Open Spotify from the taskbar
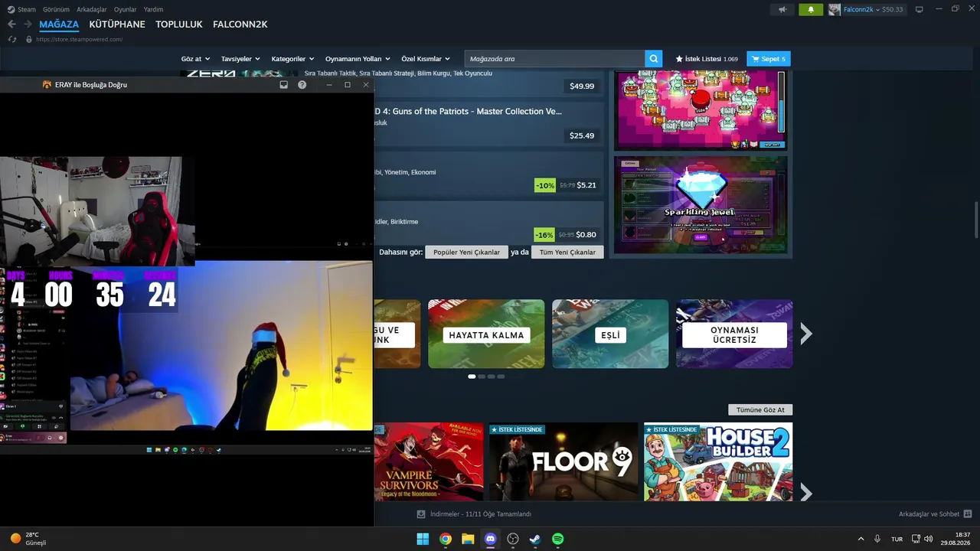980x551 pixels. 558,539
